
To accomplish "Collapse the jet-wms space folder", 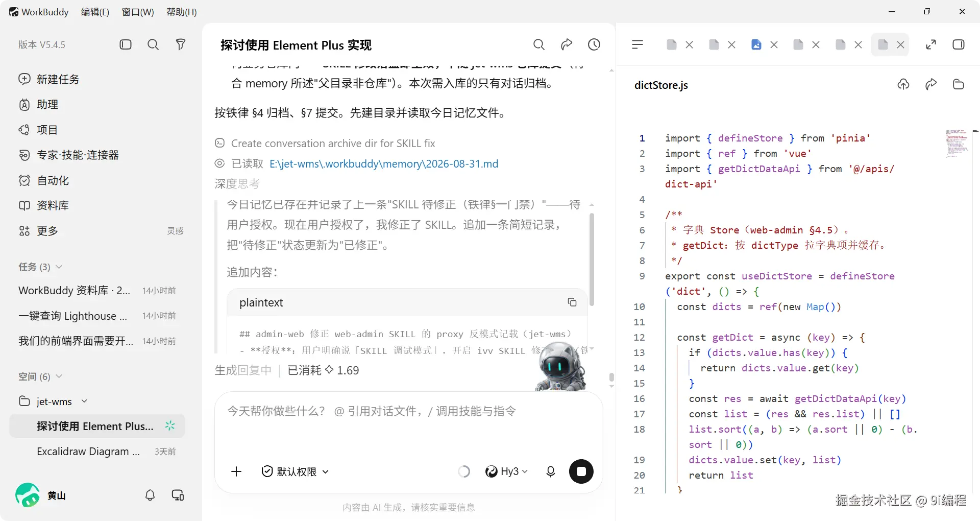I will coord(53,401).
